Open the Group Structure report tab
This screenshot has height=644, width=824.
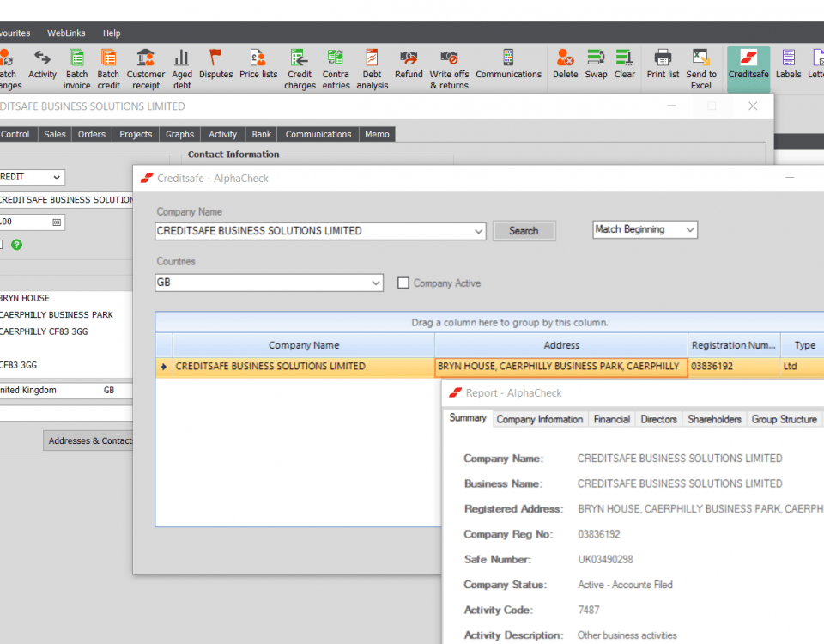(x=784, y=420)
